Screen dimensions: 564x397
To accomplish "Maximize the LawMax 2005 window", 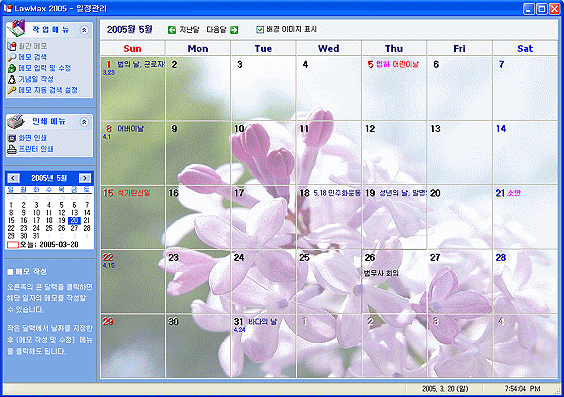I will click(542, 9).
